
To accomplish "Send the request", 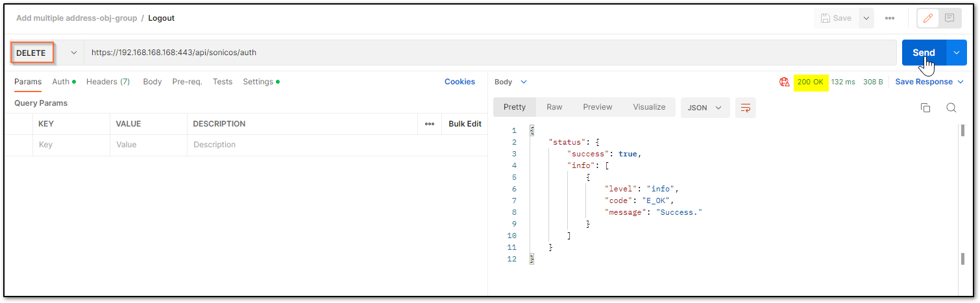I will click(x=924, y=53).
